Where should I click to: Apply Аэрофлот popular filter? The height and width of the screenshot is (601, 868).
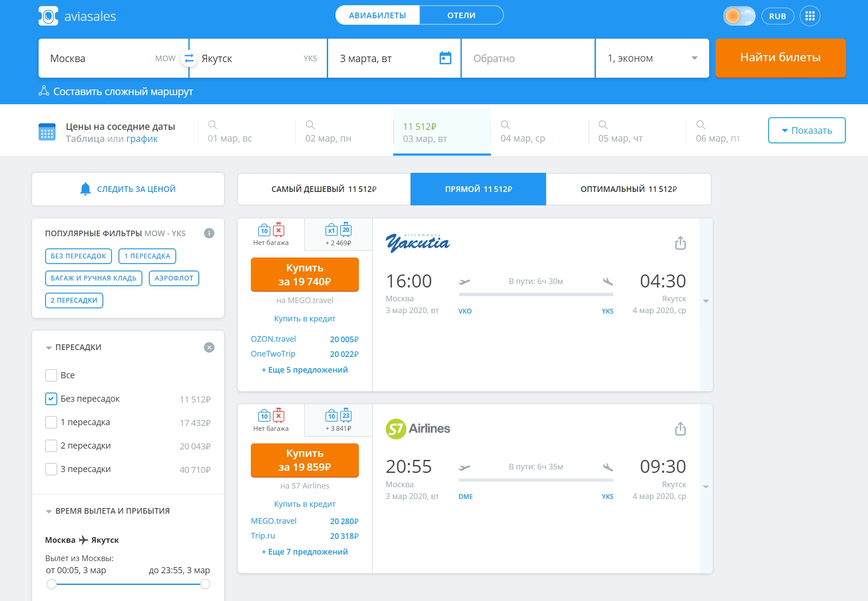point(174,278)
